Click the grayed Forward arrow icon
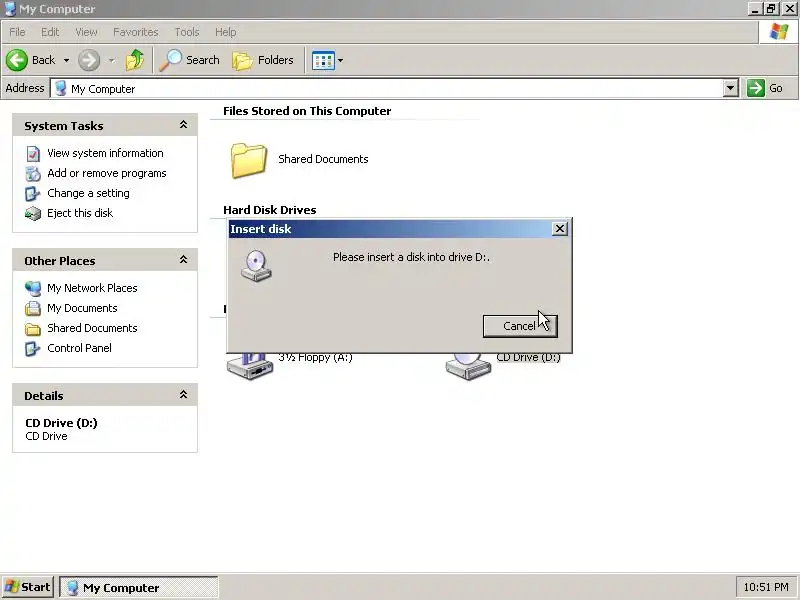The height and width of the screenshot is (600, 800). pyautogui.click(x=89, y=60)
